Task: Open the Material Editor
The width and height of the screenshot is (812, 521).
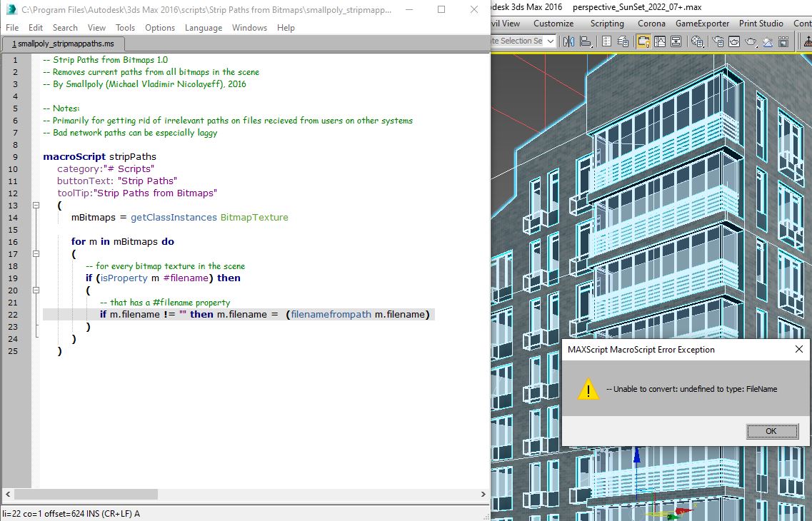Action: point(698,42)
